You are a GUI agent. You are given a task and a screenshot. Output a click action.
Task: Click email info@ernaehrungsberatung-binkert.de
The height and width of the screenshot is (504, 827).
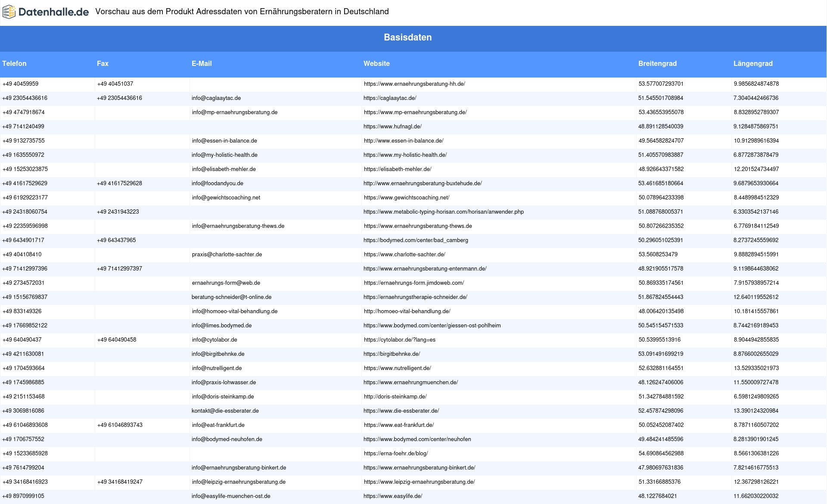click(239, 468)
